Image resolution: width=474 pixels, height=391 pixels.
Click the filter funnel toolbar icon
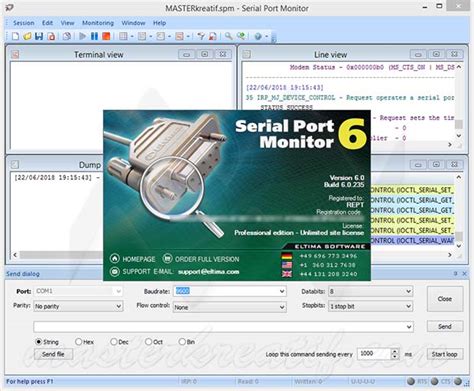click(201, 36)
